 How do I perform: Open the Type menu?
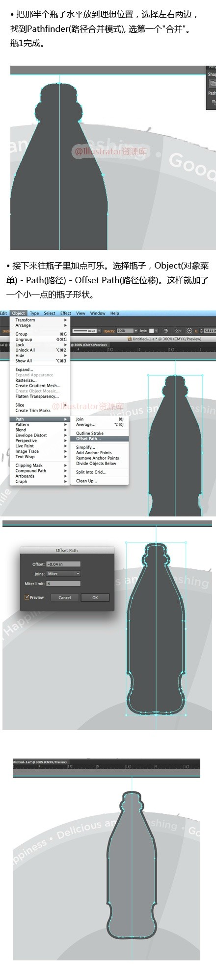[34, 313]
